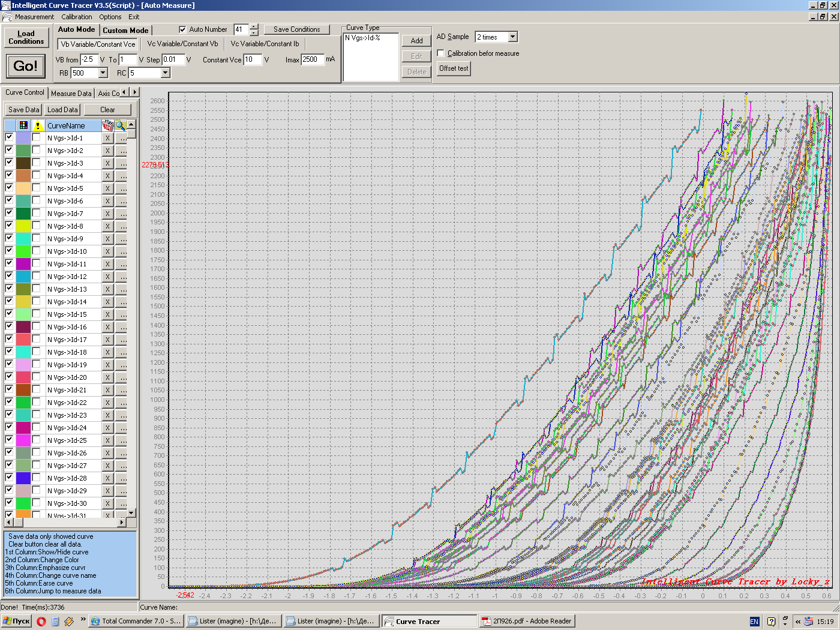Open the AD Sample dropdown
This screenshot has height=630, width=840.
tap(512, 37)
